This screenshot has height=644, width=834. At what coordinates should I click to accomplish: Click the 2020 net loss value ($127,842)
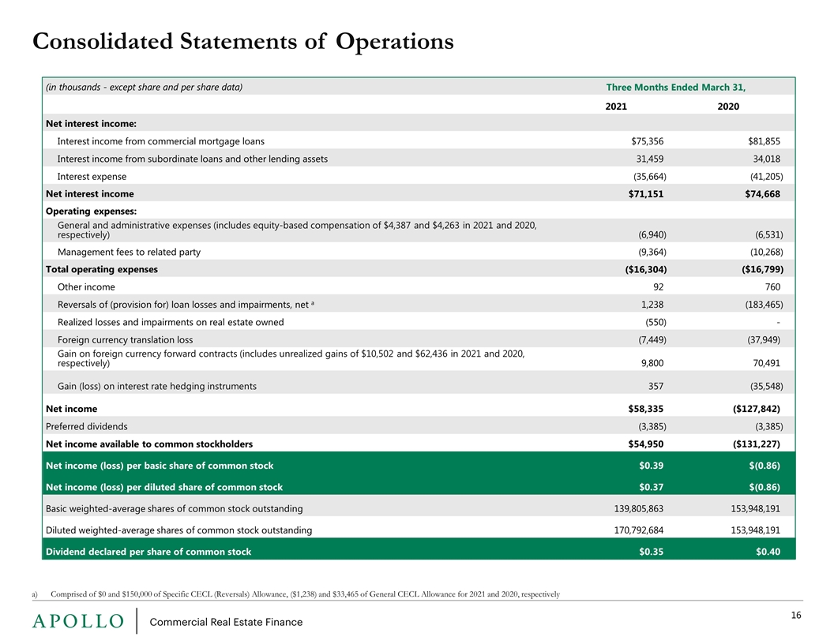(x=757, y=409)
